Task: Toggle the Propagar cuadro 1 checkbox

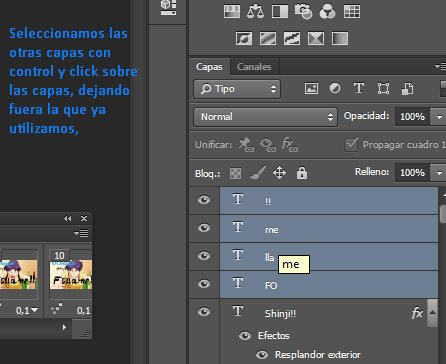Action: tap(351, 145)
